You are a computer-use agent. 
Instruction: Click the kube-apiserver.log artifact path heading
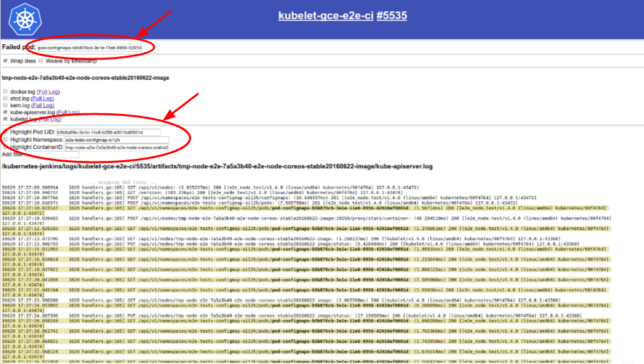pyautogui.click(x=217, y=166)
